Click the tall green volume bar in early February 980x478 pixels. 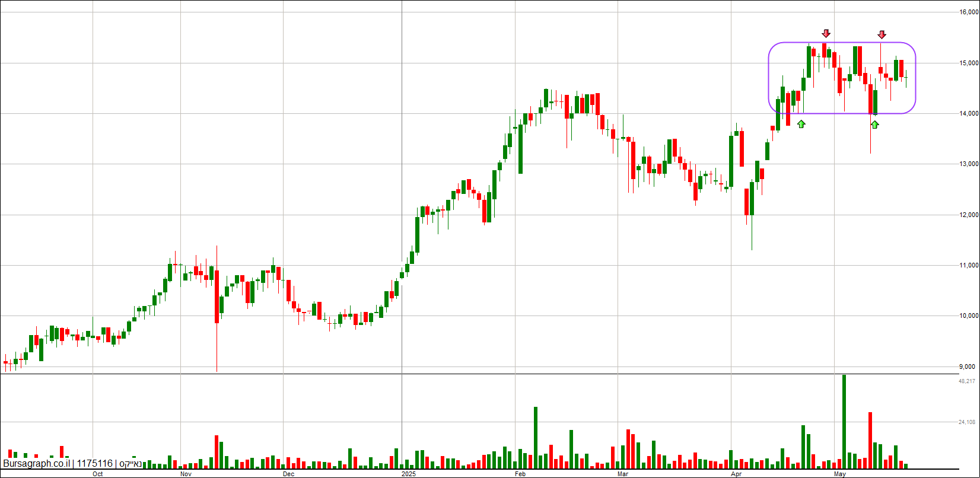536,438
